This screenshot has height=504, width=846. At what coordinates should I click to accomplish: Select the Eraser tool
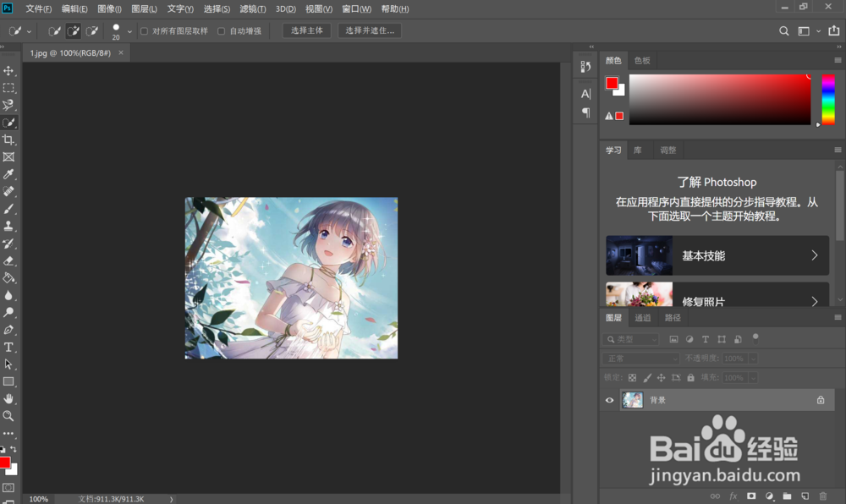tap(8, 261)
